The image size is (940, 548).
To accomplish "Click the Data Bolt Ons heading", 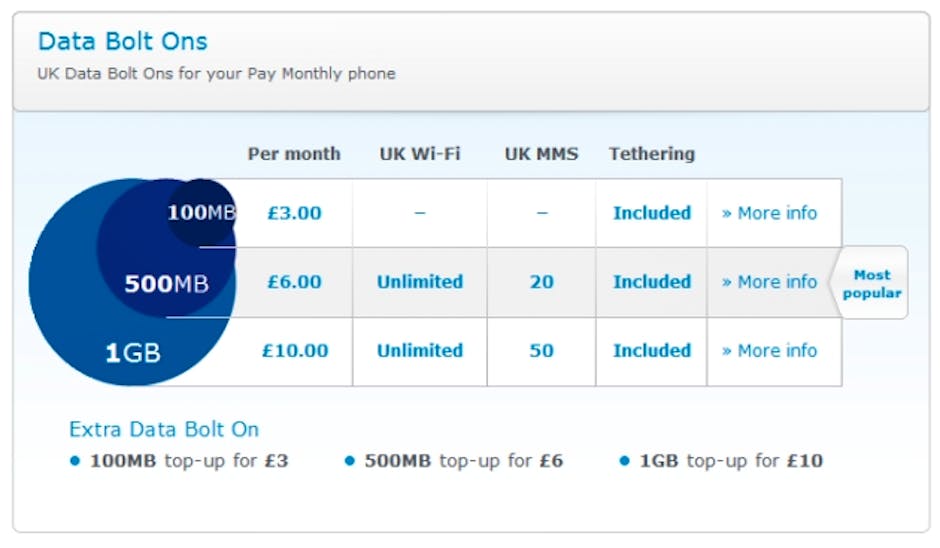I will [123, 42].
